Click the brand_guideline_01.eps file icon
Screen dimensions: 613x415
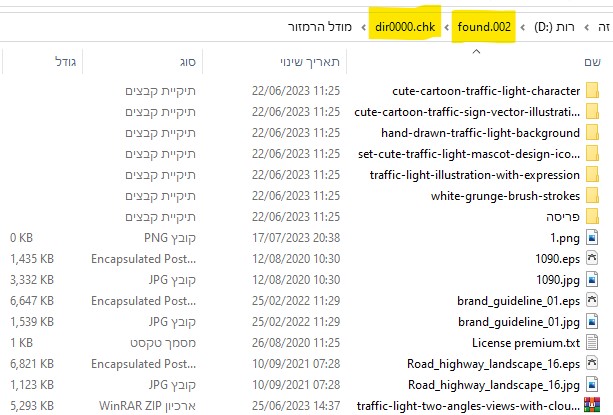click(x=592, y=300)
